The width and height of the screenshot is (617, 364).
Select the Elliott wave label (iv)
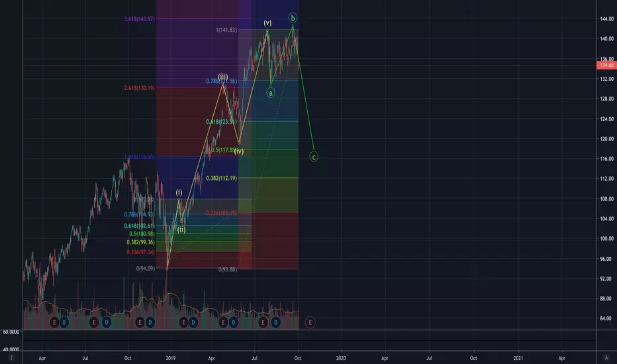[x=239, y=151]
